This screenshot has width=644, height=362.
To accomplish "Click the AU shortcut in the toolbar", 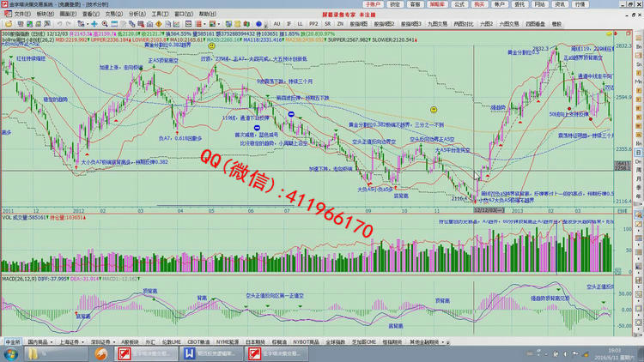I will [276, 24].
